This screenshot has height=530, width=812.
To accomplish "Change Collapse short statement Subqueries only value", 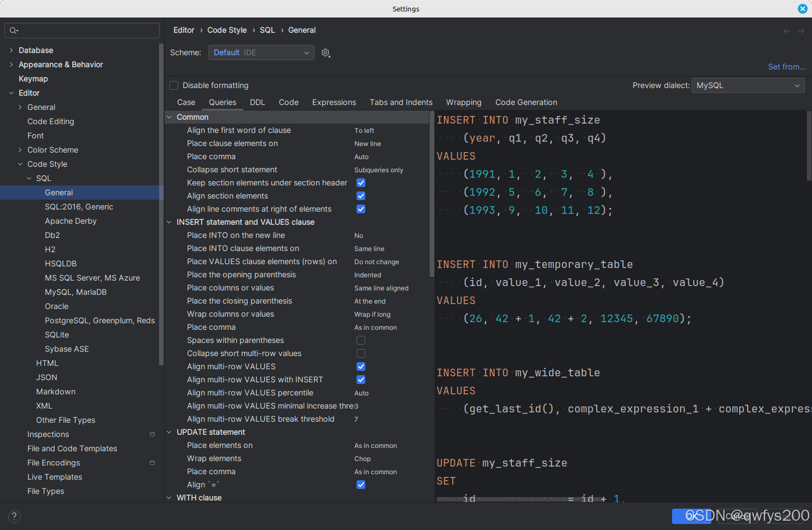I will pyautogui.click(x=378, y=170).
